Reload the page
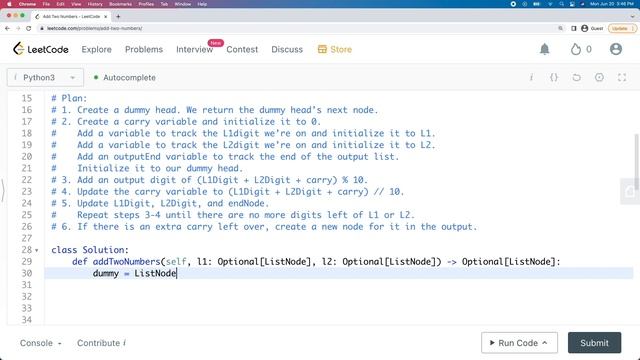 click(29, 28)
